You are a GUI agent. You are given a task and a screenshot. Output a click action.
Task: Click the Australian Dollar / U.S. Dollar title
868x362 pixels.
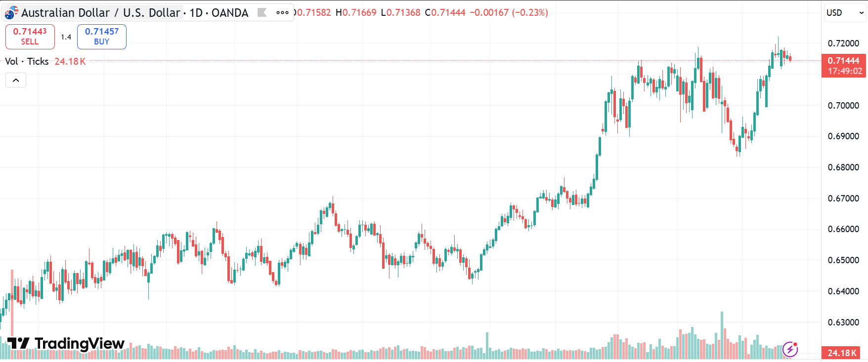100,13
